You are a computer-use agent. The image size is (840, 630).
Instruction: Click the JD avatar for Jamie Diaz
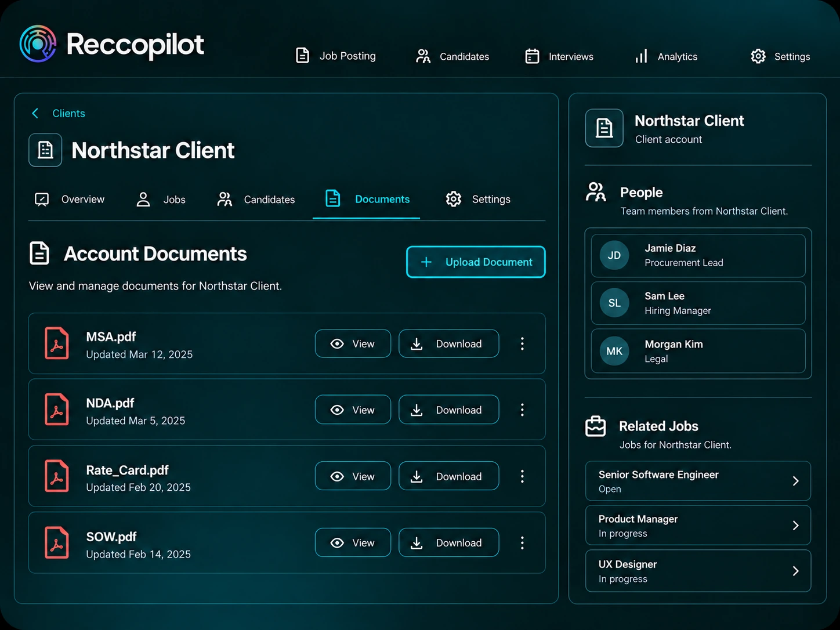click(x=614, y=255)
